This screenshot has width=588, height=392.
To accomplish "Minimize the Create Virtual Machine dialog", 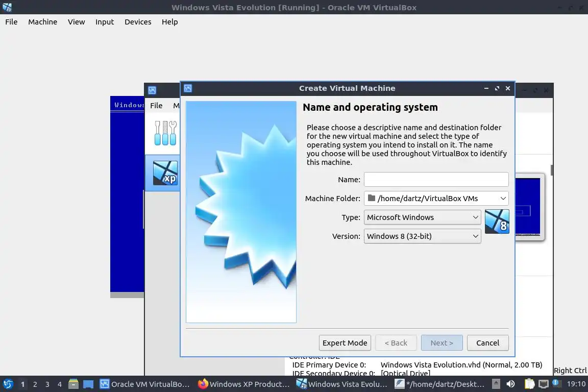I will pyautogui.click(x=486, y=88).
